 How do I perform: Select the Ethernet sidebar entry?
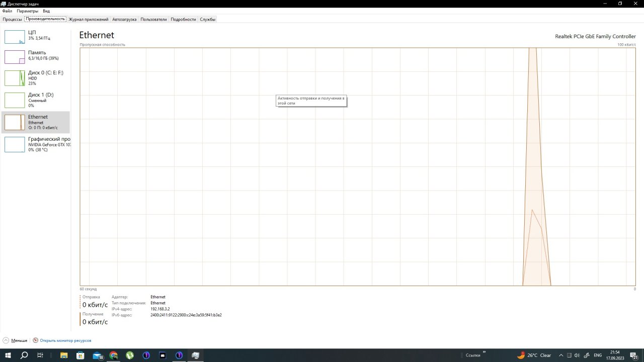tap(36, 122)
